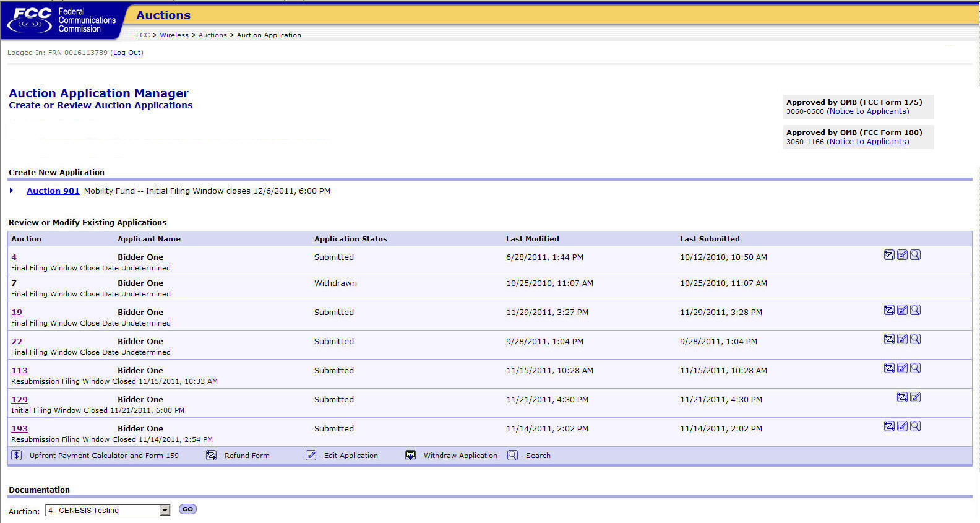Open the auction 193 number link
Screen dimensions: 980x523
point(19,429)
